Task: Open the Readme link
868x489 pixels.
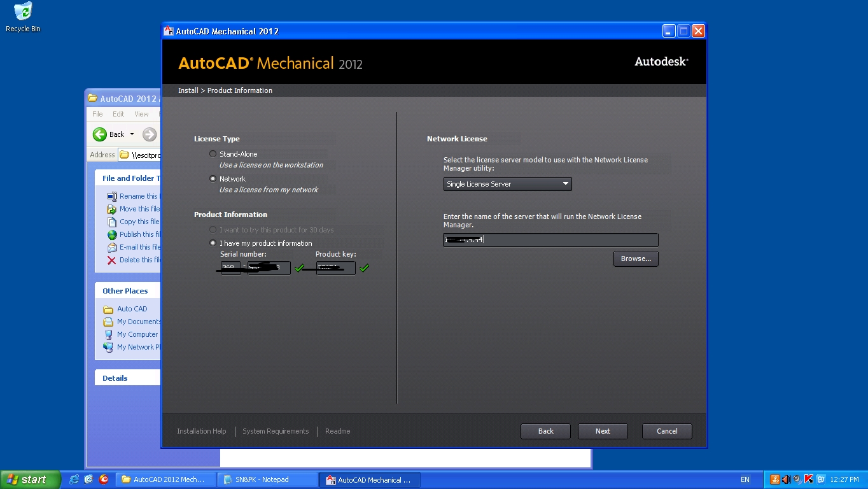Action: 337,431
